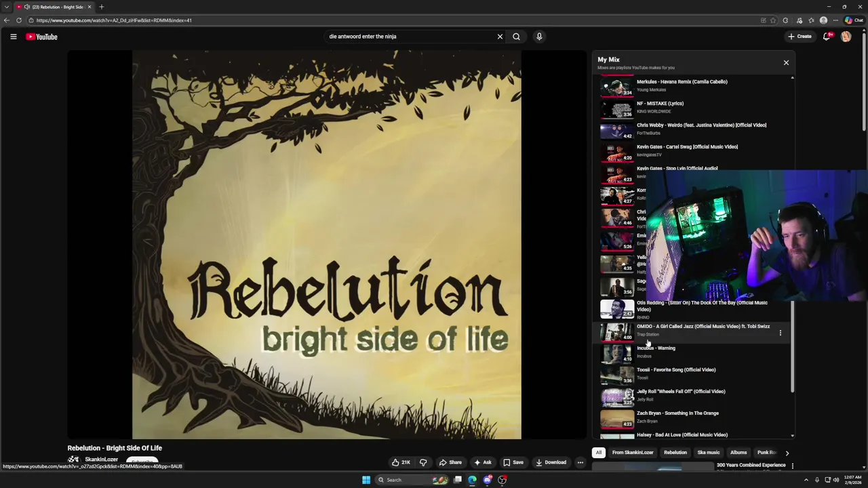The image size is (868, 488).
Task: Open options for OMIDO playlist entry
Action: pos(780,333)
